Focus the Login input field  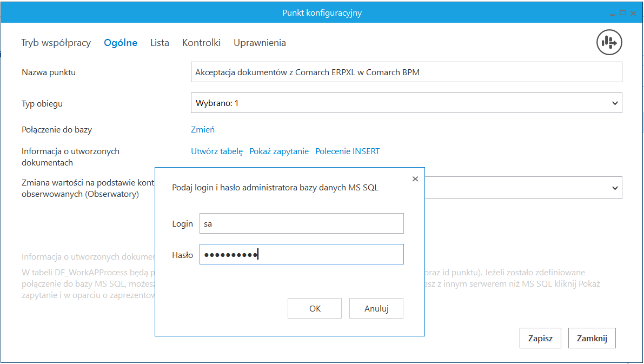(x=301, y=223)
